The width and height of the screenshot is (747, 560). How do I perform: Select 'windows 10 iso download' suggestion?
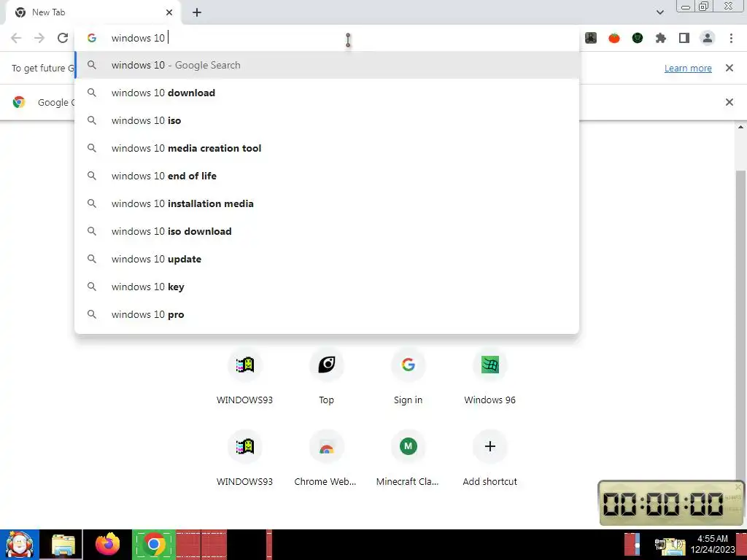click(x=327, y=231)
